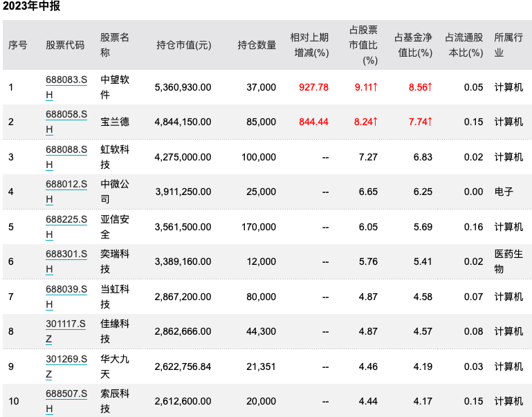Screen dimensions: 532x417
Task: Open stock code link 688039.SH
Action: coord(66,297)
